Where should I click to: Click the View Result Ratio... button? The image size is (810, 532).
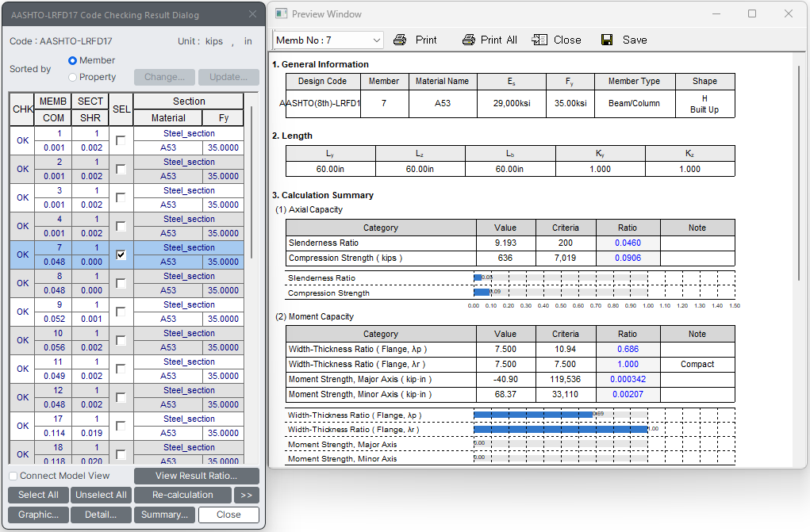pyautogui.click(x=196, y=476)
